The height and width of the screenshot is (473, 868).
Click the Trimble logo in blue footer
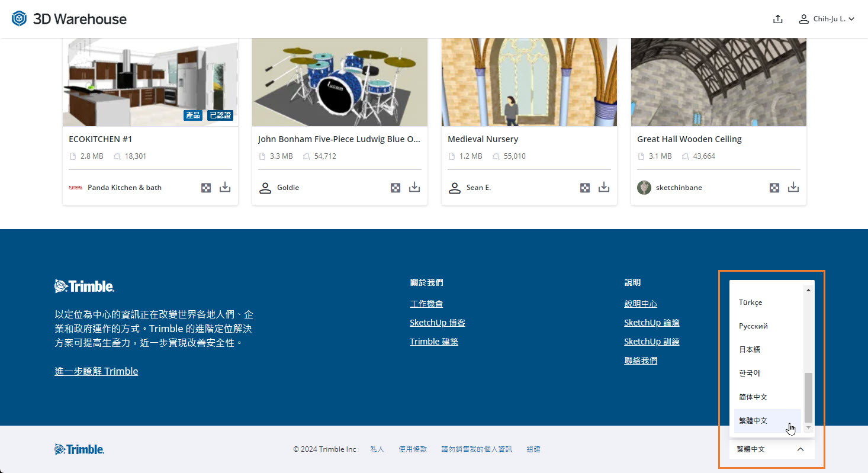(84, 287)
